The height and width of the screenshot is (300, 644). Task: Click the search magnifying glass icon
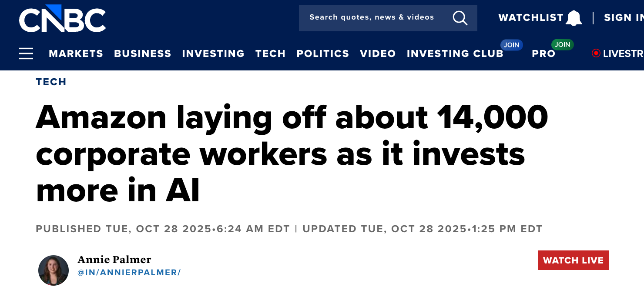460,18
